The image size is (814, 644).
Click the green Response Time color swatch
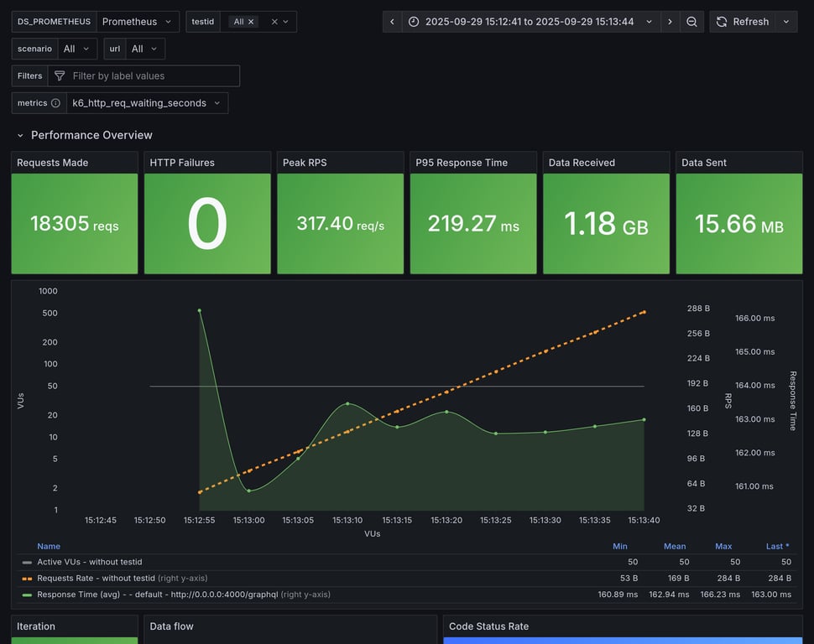pos(27,595)
